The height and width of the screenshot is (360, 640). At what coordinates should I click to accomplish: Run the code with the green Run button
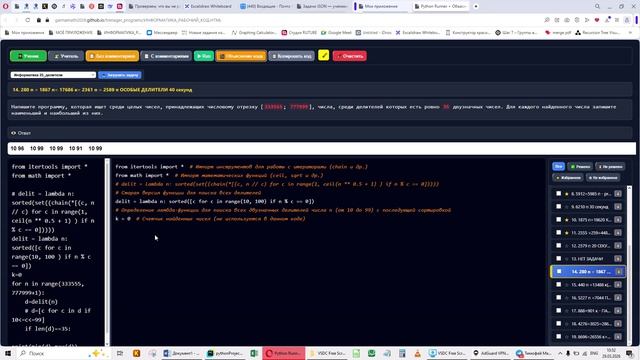click(204, 56)
